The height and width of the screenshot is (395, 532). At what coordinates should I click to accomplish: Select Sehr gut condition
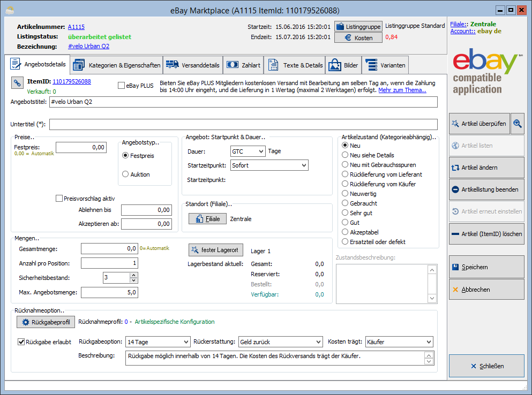tap(345, 212)
